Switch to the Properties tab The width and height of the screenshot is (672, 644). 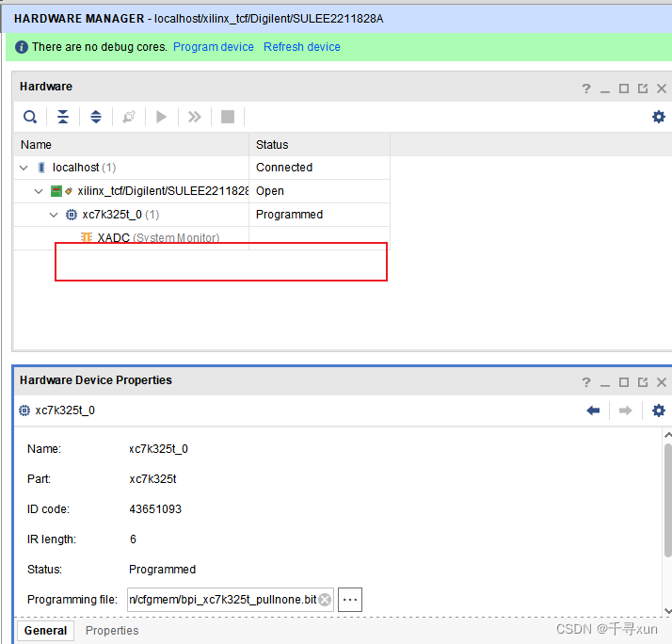click(x=112, y=630)
